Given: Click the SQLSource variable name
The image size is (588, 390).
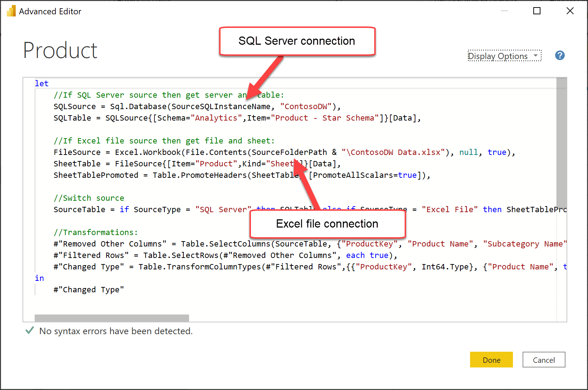Looking at the screenshot, I should click(x=75, y=106).
